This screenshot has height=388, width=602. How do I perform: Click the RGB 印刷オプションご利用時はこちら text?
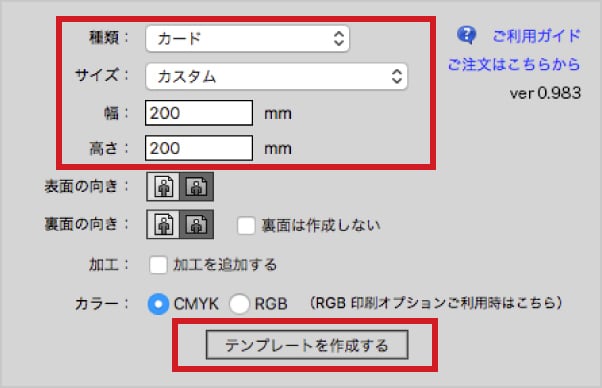436,303
